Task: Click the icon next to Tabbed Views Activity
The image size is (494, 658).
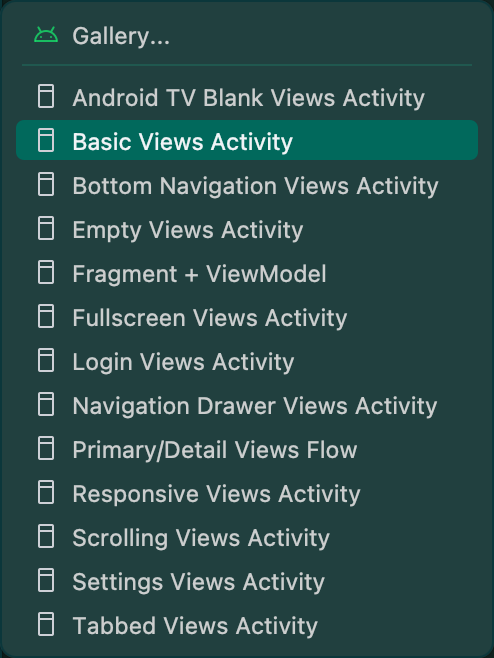Action: click(46, 624)
